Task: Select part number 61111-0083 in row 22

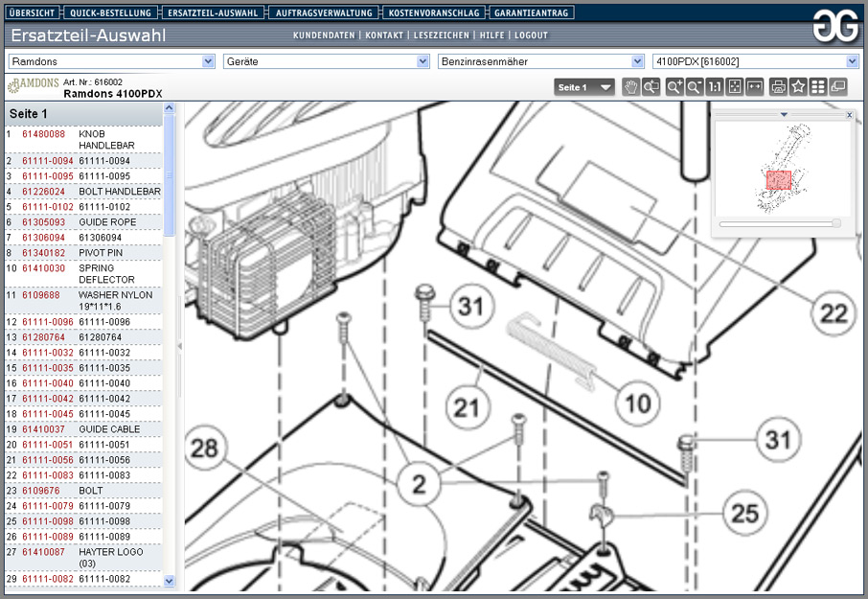Action: (48, 475)
